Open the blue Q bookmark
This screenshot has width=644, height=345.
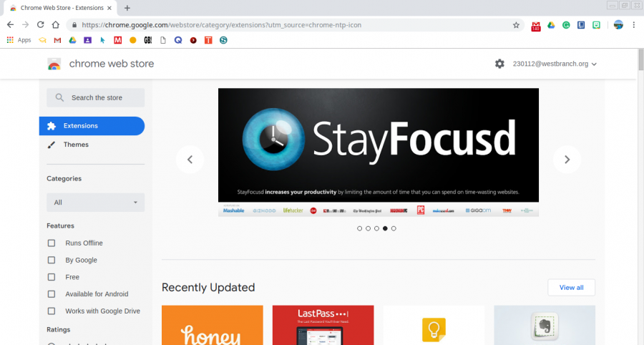178,40
